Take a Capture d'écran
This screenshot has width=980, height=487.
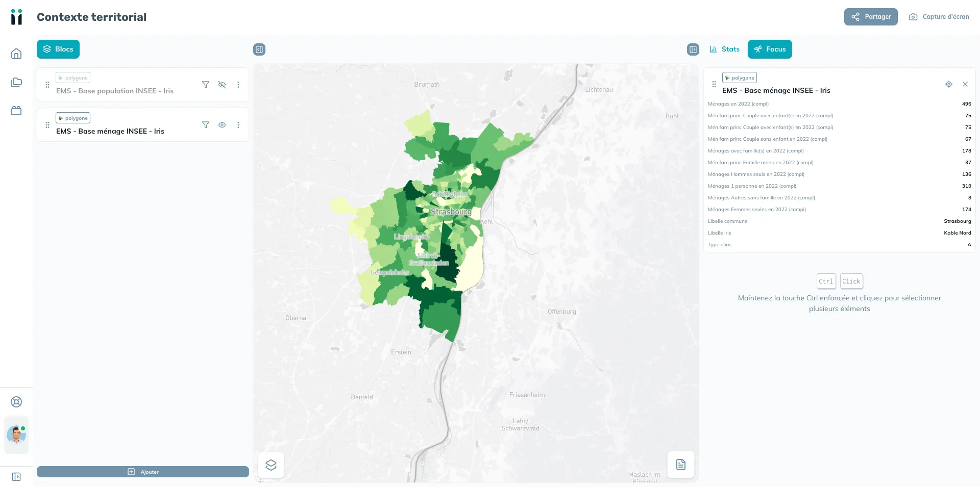pyautogui.click(x=939, y=17)
